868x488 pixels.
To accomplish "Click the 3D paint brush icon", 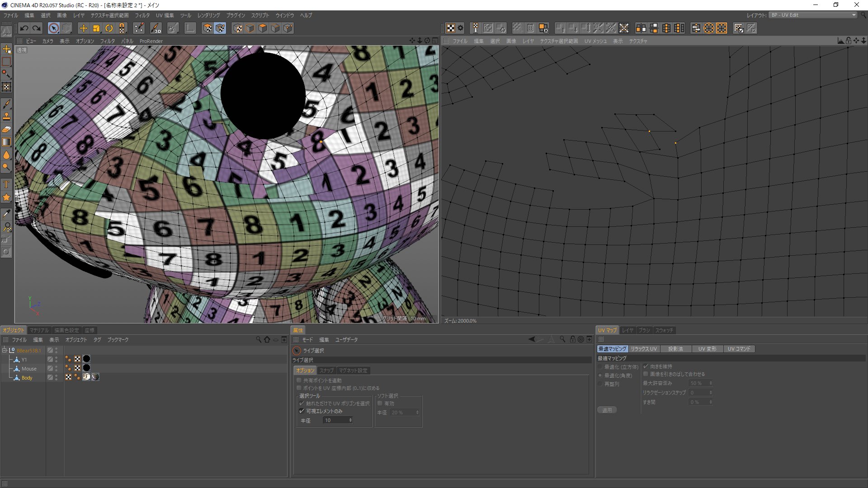I will [156, 28].
